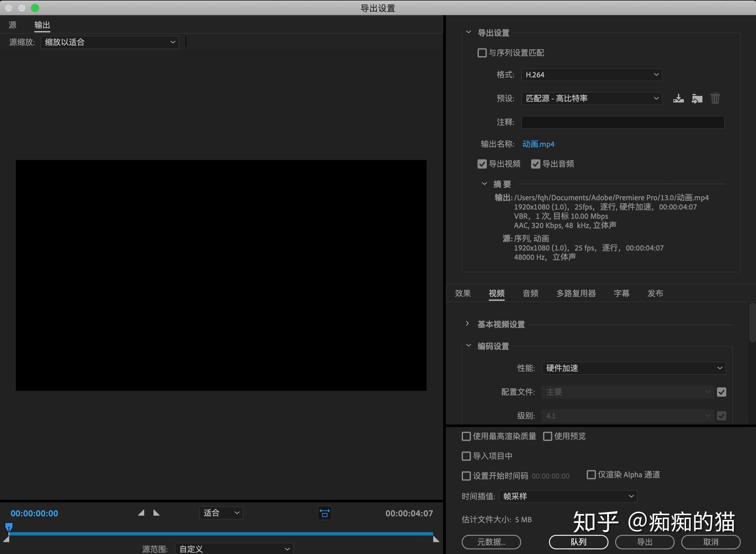Collapse the 编码设置 section
Viewport: 756px width, 554px height.
pyautogui.click(x=468, y=345)
